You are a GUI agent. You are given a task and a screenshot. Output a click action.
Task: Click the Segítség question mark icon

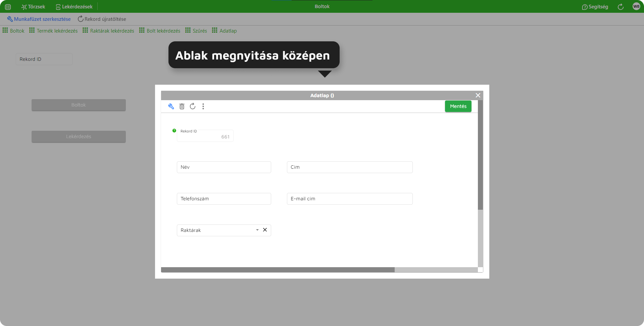pyautogui.click(x=585, y=7)
